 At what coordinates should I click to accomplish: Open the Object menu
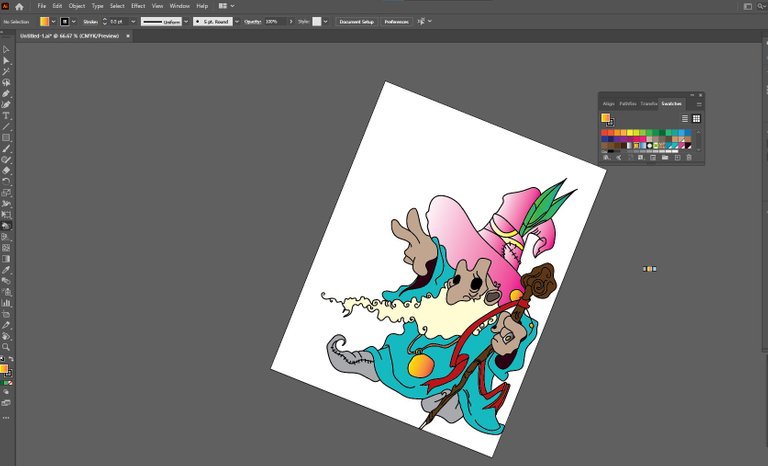pos(76,6)
